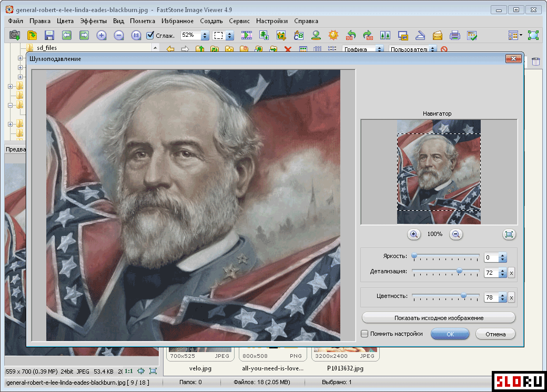Select the P1013632.jpg file name

coord(346,368)
